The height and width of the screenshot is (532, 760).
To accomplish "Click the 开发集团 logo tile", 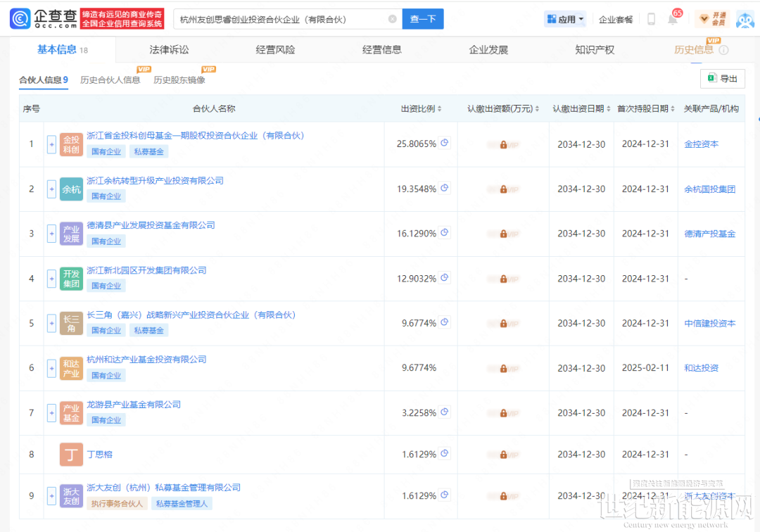I will click(71, 279).
